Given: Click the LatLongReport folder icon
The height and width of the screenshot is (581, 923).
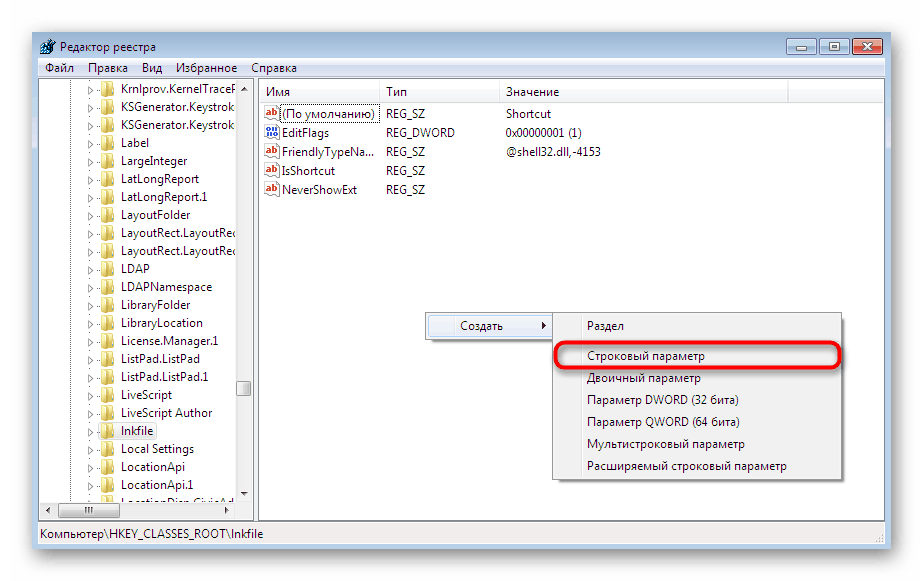Looking at the screenshot, I should tap(107, 179).
